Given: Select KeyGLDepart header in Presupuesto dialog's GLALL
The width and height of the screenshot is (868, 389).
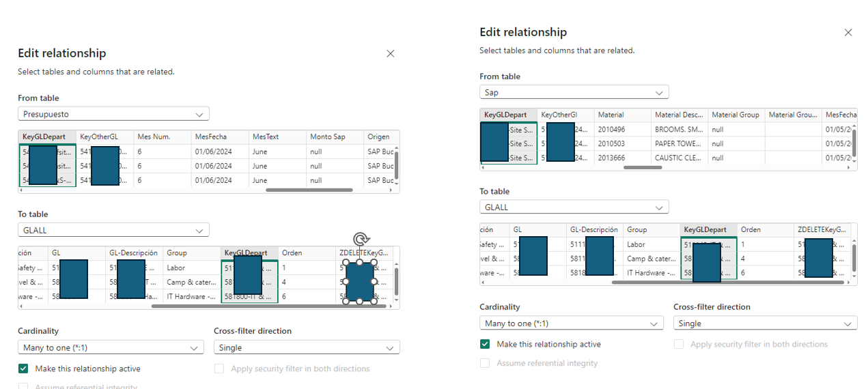Looking at the screenshot, I should [249, 253].
